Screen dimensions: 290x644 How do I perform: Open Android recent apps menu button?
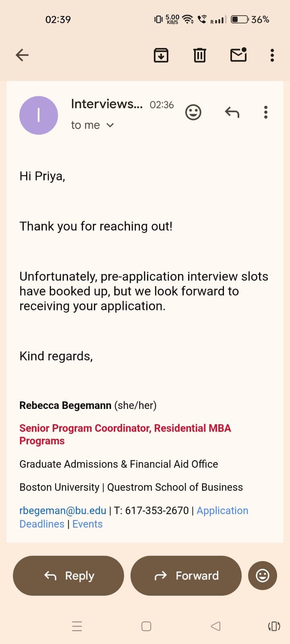click(77, 626)
